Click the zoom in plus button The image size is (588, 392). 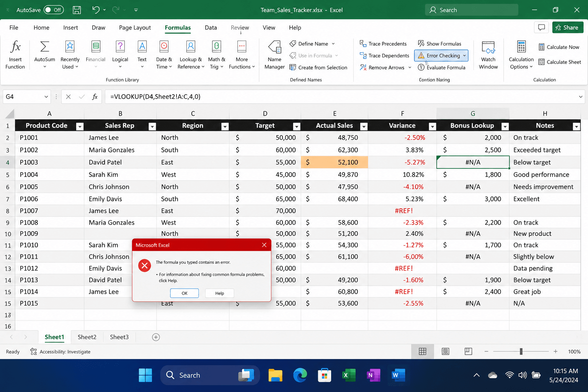pos(555,351)
